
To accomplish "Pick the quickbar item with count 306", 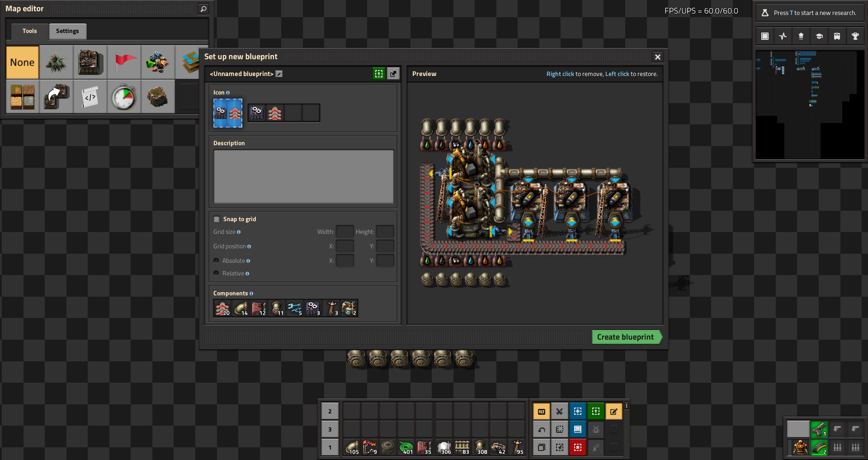I will point(444,447).
